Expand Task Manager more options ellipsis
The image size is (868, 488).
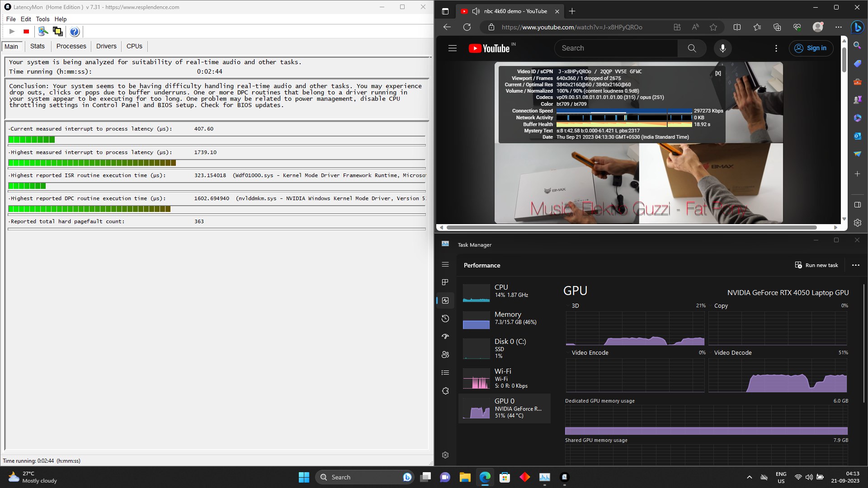pyautogui.click(x=855, y=265)
